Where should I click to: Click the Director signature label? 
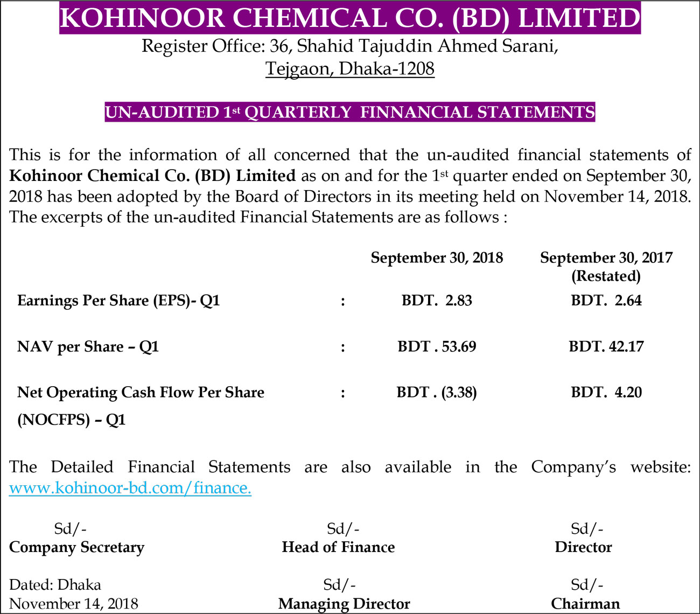coord(584,547)
